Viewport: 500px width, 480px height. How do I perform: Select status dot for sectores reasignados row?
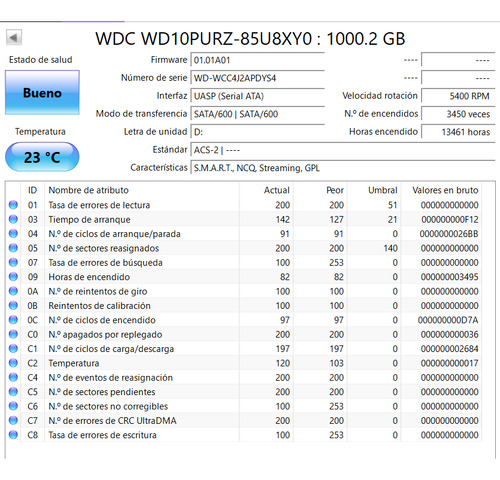(x=13, y=248)
